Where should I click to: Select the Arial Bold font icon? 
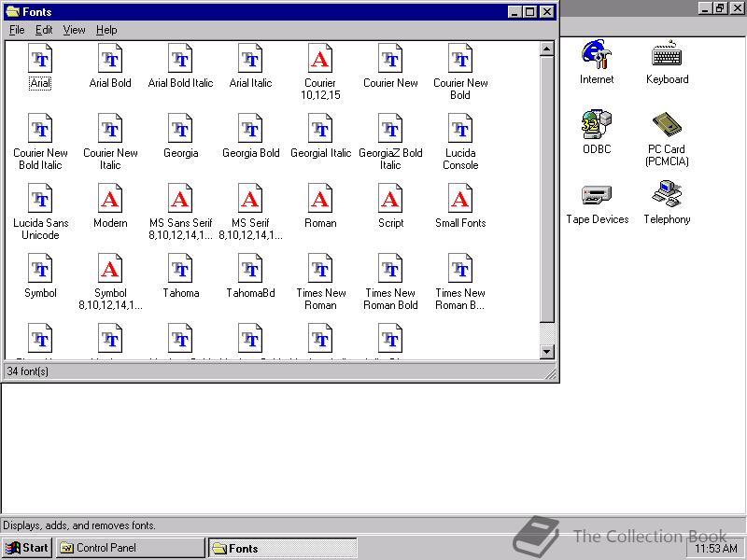tap(110, 59)
